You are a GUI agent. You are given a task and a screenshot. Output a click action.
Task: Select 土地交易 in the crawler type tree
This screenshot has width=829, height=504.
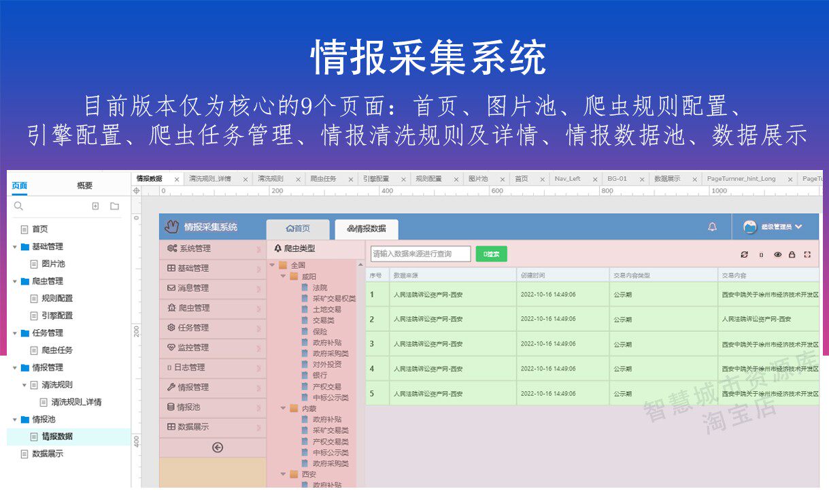click(326, 309)
